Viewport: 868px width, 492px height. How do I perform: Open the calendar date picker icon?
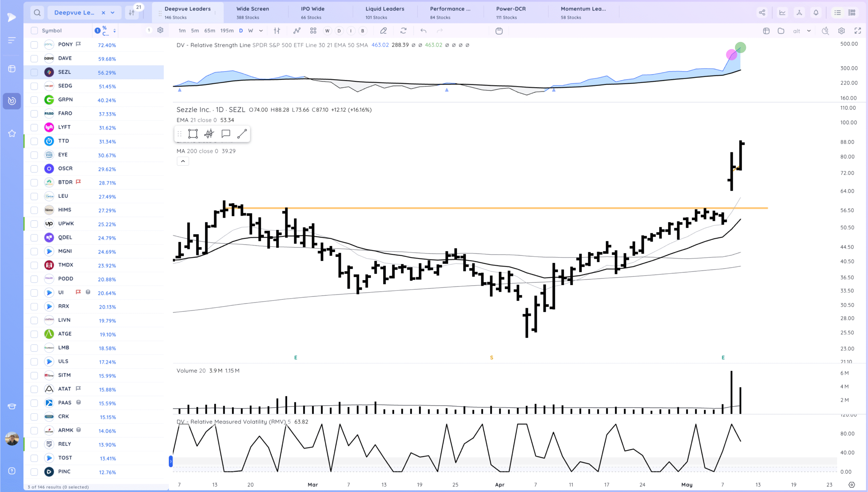click(x=499, y=31)
